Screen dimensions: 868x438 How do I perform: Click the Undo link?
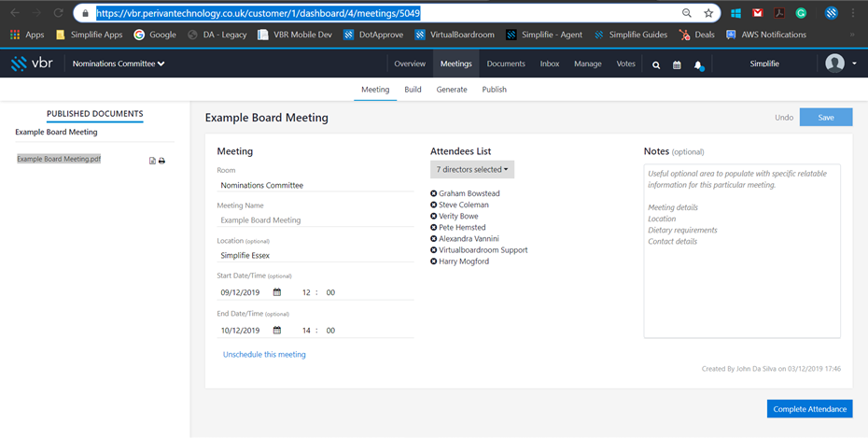784,118
